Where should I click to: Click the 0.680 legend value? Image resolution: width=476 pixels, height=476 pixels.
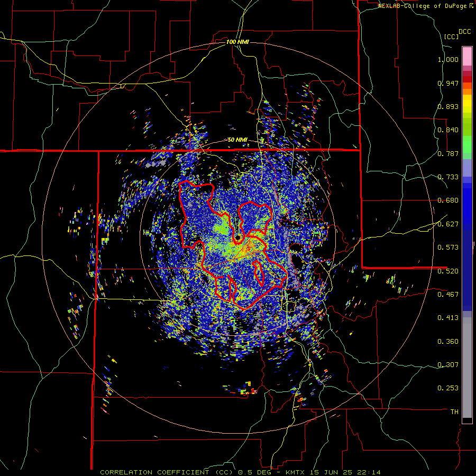(448, 200)
